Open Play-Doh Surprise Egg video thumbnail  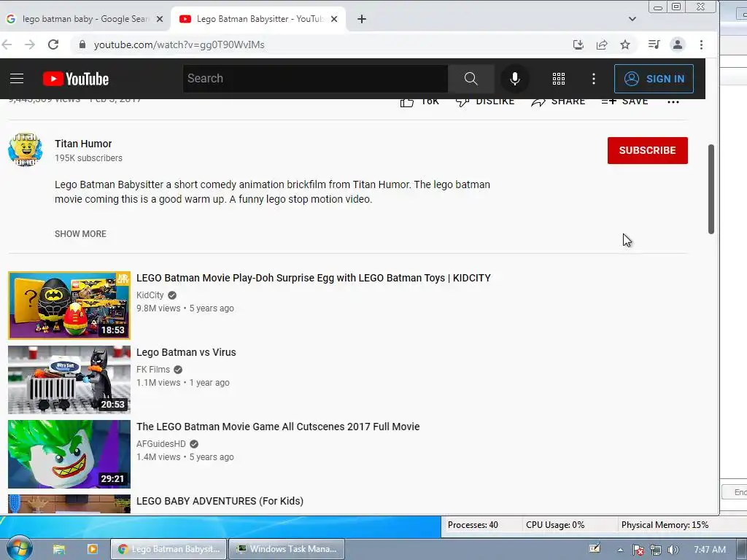coord(69,306)
